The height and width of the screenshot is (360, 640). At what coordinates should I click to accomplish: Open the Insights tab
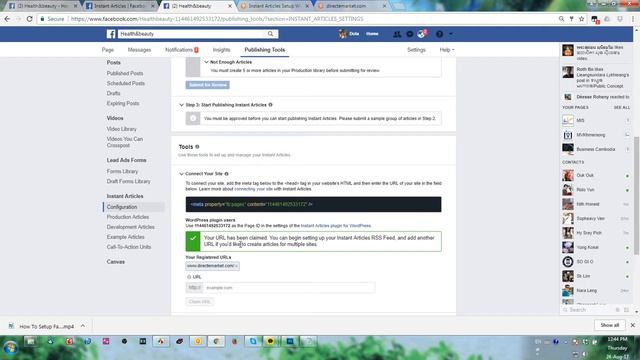222,50
